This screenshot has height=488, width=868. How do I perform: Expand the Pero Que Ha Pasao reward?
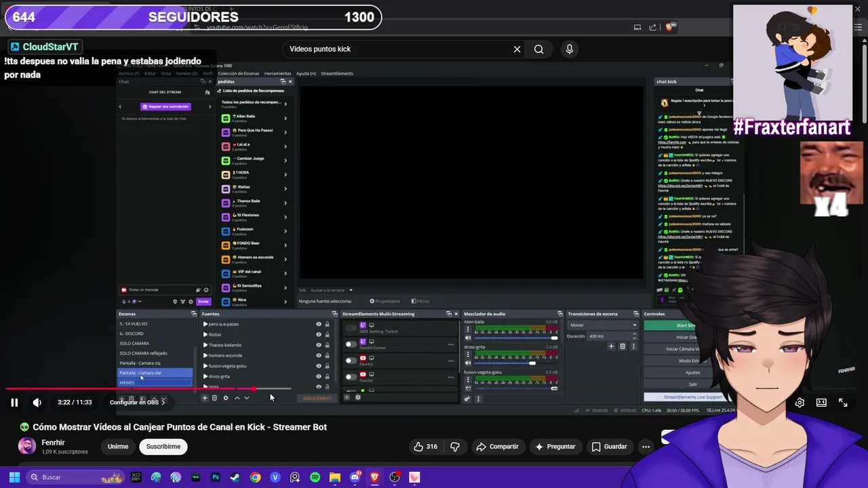tap(285, 132)
